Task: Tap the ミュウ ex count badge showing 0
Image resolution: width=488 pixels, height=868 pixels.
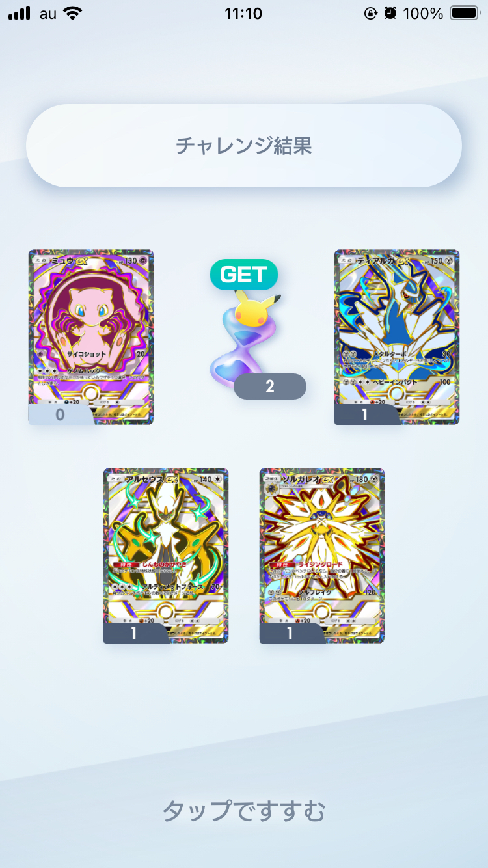Action: (61, 414)
